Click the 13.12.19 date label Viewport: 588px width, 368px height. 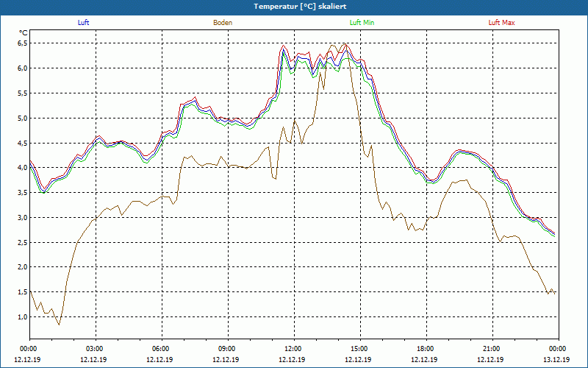click(x=556, y=359)
